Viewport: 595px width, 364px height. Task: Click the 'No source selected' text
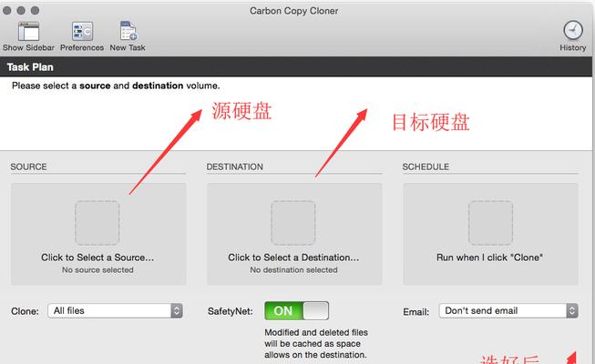[x=97, y=270]
